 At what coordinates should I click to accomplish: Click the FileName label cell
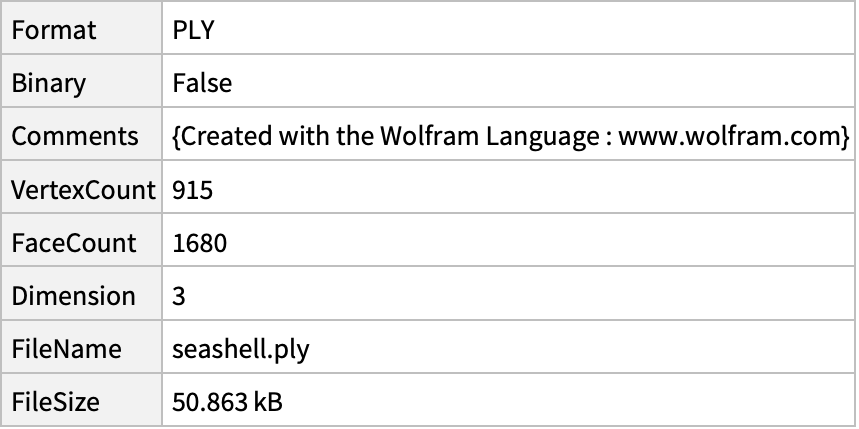[82, 347]
